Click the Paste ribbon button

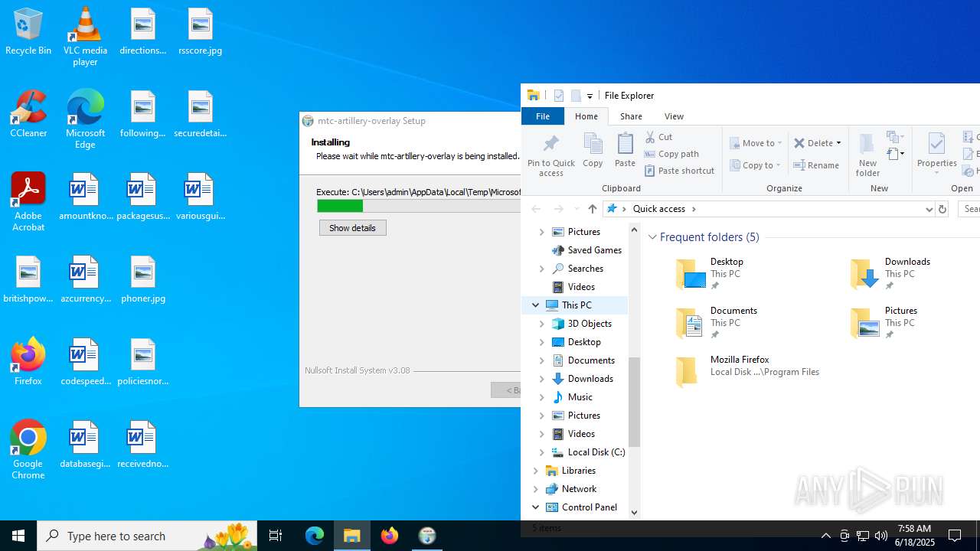(x=625, y=150)
